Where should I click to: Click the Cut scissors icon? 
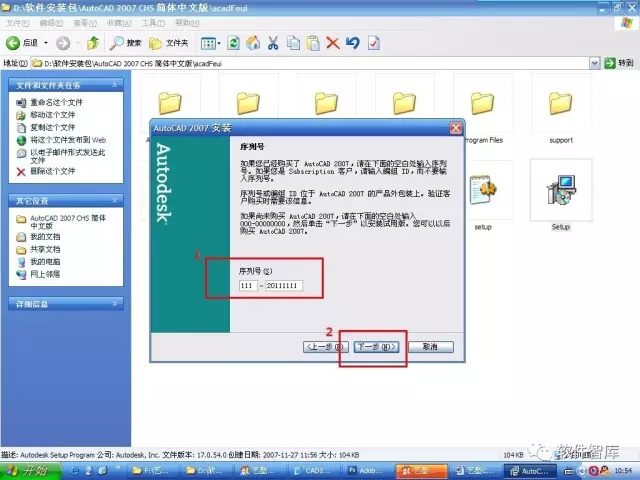pos(273,42)
